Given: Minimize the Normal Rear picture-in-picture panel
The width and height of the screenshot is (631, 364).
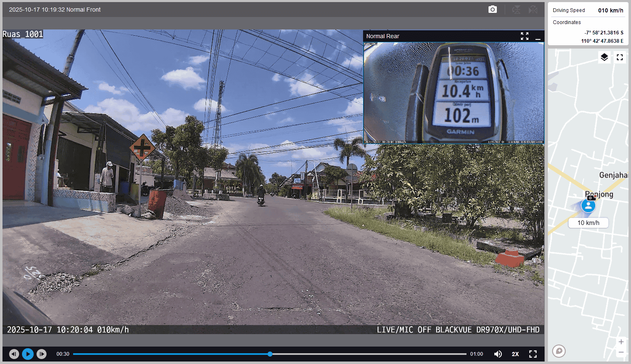Looking at the screenshot, I should [x=538, y=37].
